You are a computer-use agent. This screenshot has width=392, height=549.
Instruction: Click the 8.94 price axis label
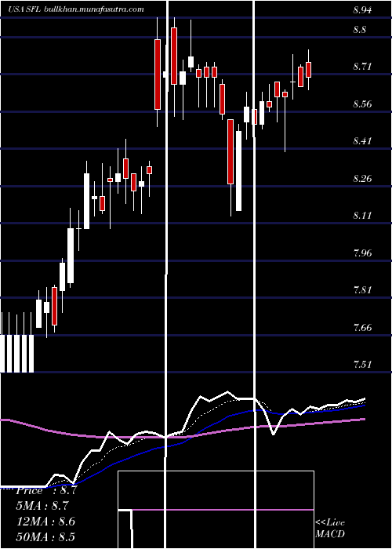coord(362,9)
